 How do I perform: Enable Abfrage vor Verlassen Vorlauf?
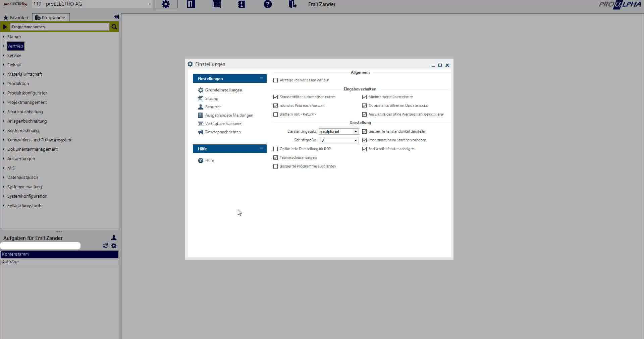coord(276,80)
